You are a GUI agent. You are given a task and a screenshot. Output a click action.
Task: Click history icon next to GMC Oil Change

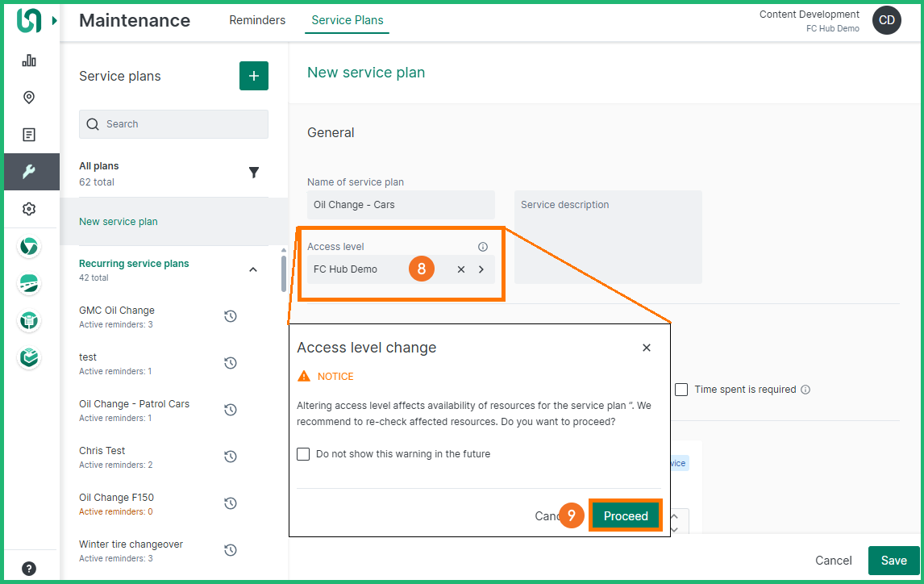[x=230, y=316]
